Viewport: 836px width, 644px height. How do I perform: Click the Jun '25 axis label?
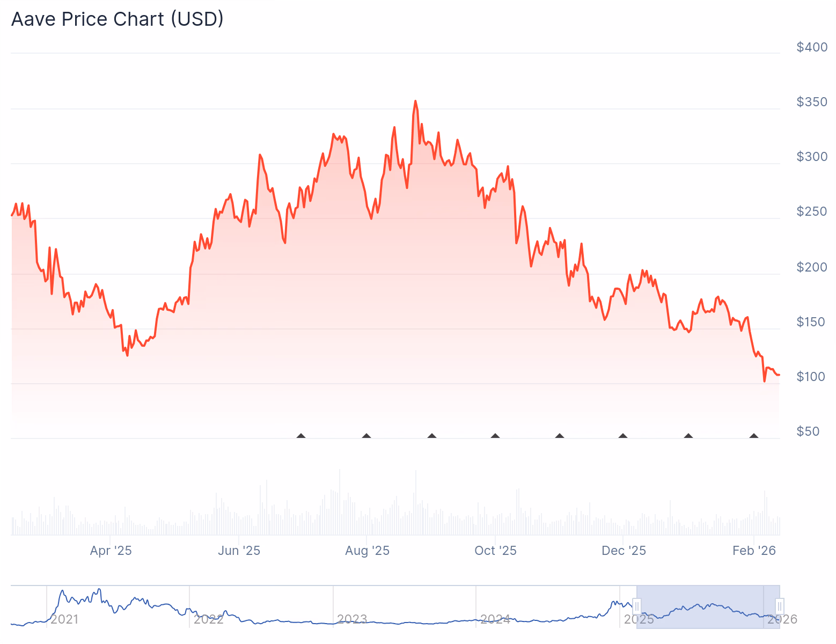coord(239,550)
